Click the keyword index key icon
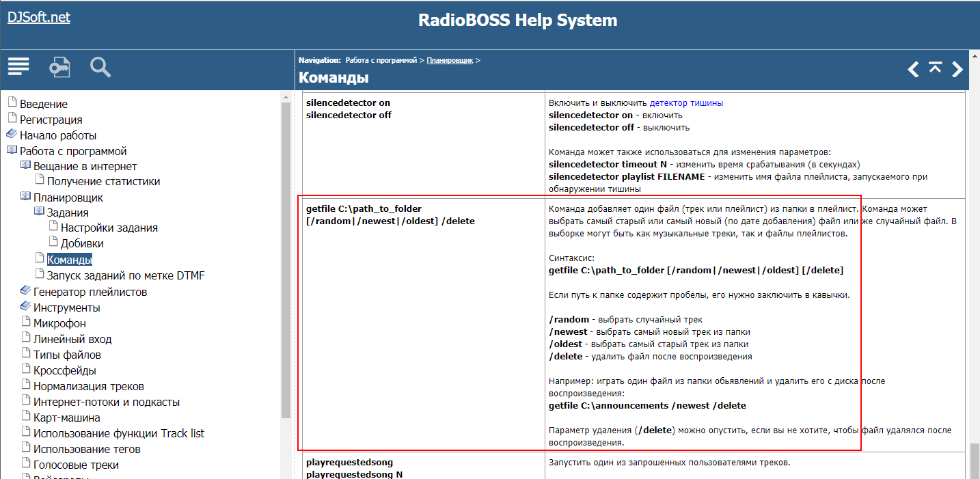The width and height of the screenshot is (980, 479). [x=59, y=67]
